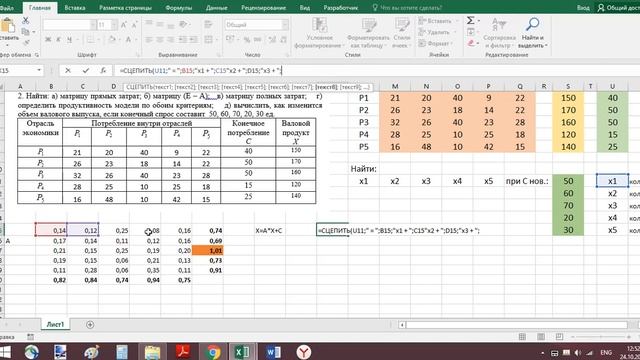Open 'Условное форматирование' dropdown

pos(320,33)
